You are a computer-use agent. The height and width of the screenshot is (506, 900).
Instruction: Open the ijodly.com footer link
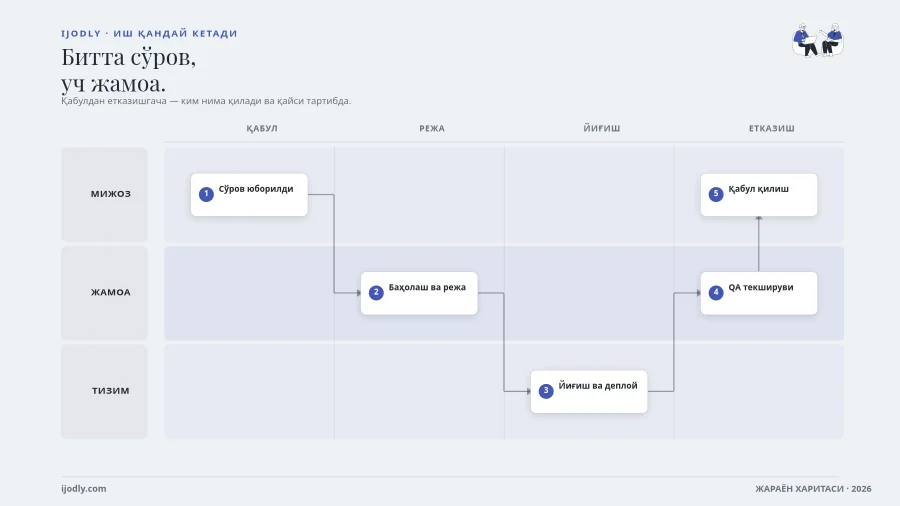84,489
